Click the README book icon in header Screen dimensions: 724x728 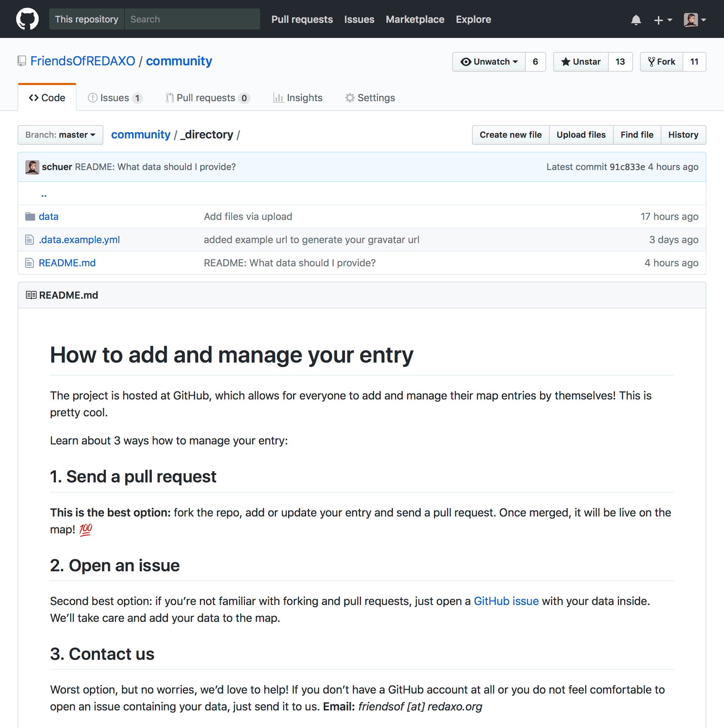pyautogui.click(x=31, y=295)
